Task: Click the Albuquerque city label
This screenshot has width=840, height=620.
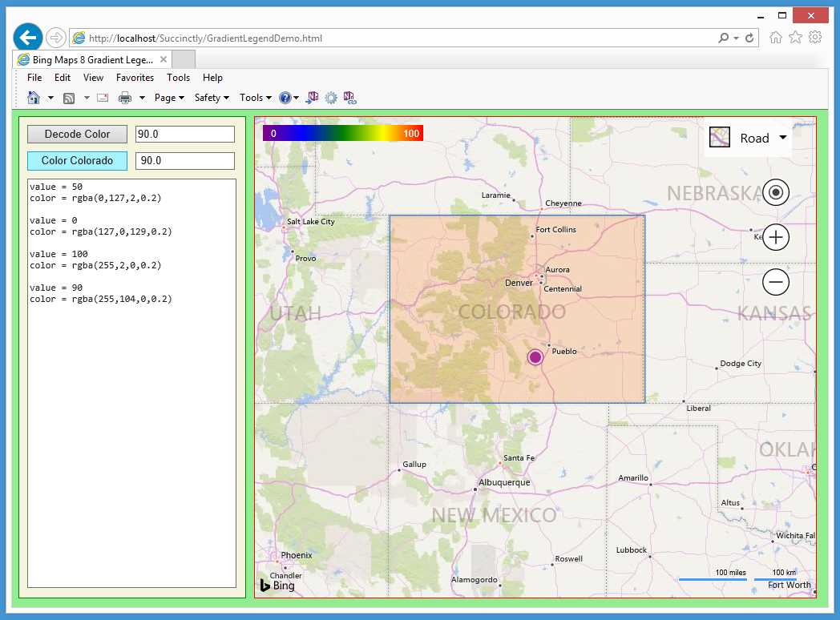Action: click(504, 482)
